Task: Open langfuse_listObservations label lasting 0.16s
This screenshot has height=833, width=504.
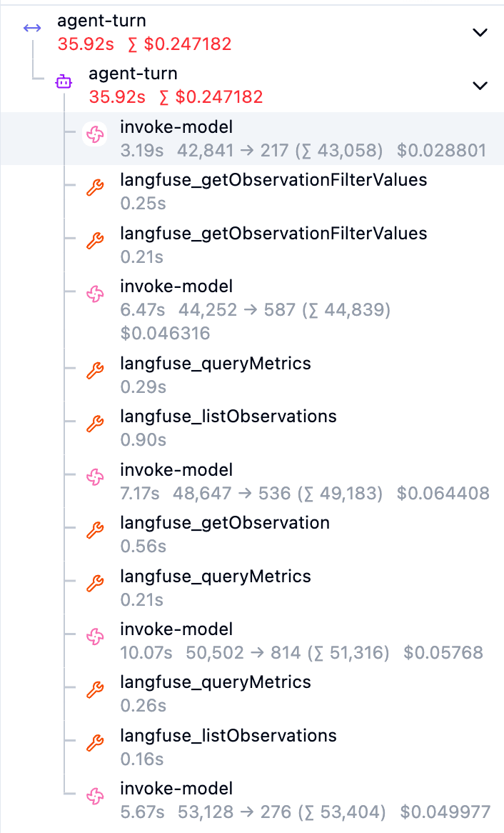Action: (228, 735)
